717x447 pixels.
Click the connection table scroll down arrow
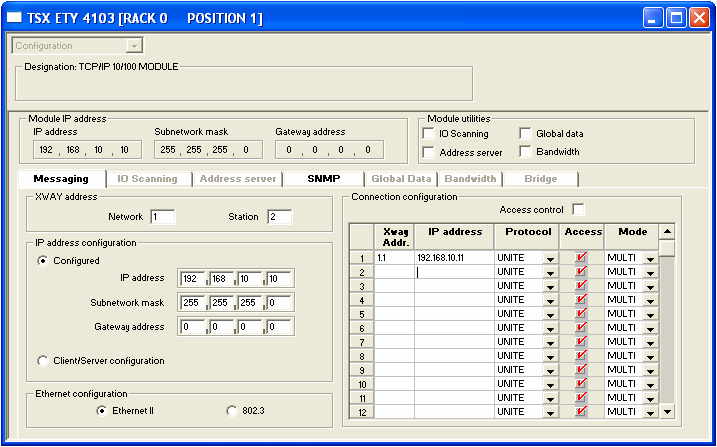point(667,411)
